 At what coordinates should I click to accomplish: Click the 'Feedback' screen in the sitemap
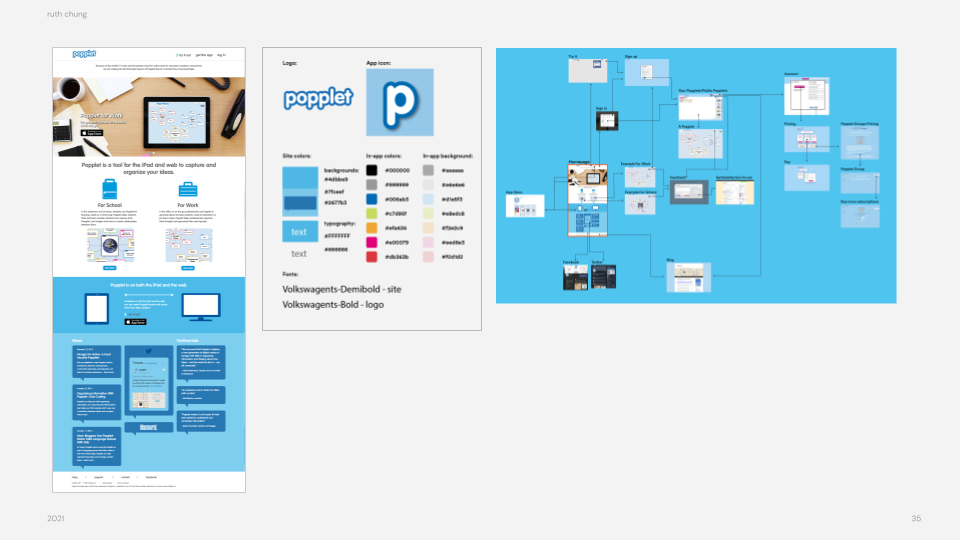[689, 192]
